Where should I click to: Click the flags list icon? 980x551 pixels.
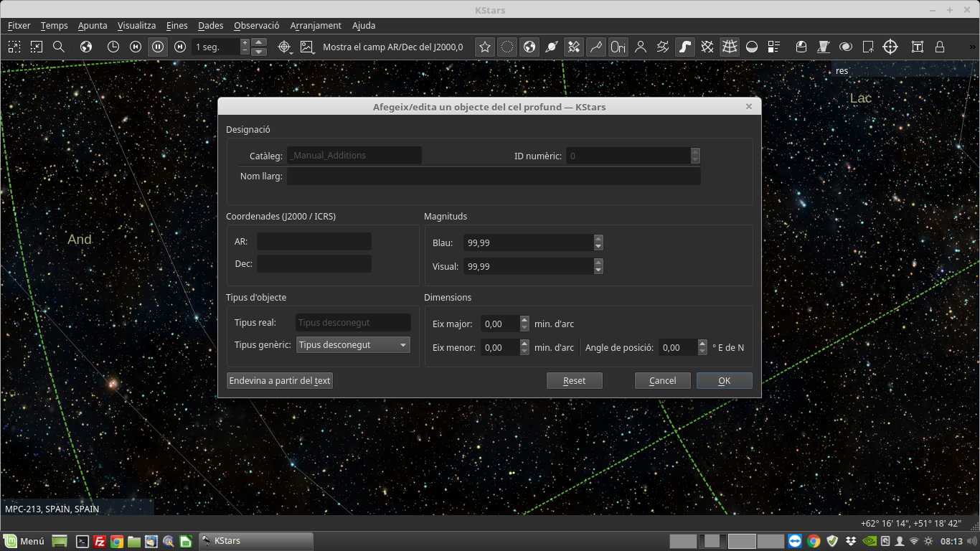coord(774,47)
